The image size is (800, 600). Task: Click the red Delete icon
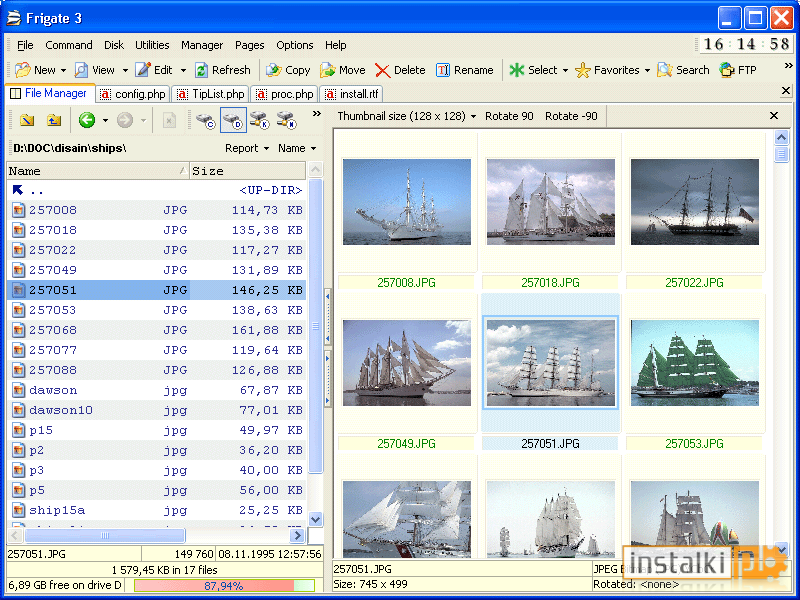click(382, 70)
